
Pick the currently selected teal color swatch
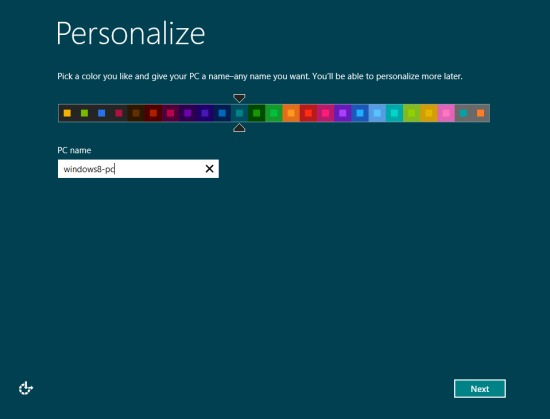239,113
